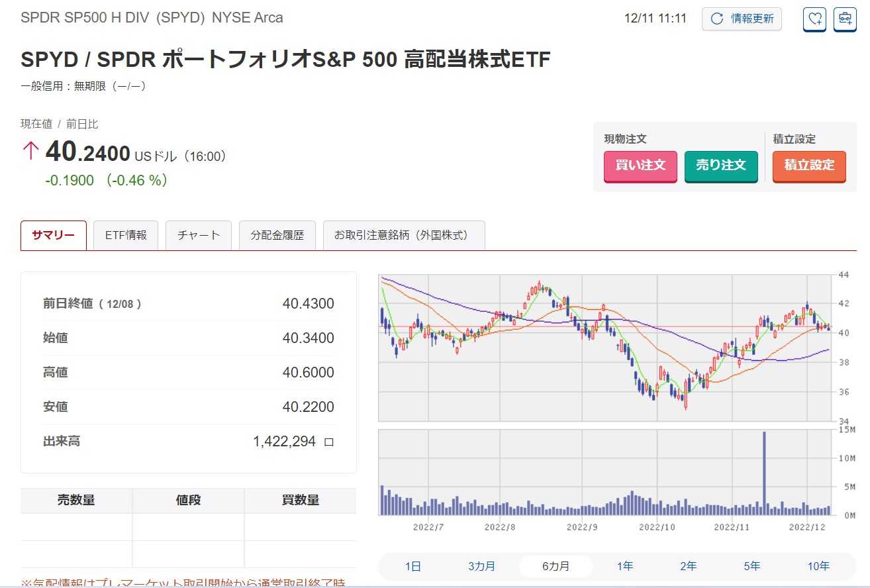
Task: Click the 売り注文 sell order button
Action: click(x=721, y=166)
